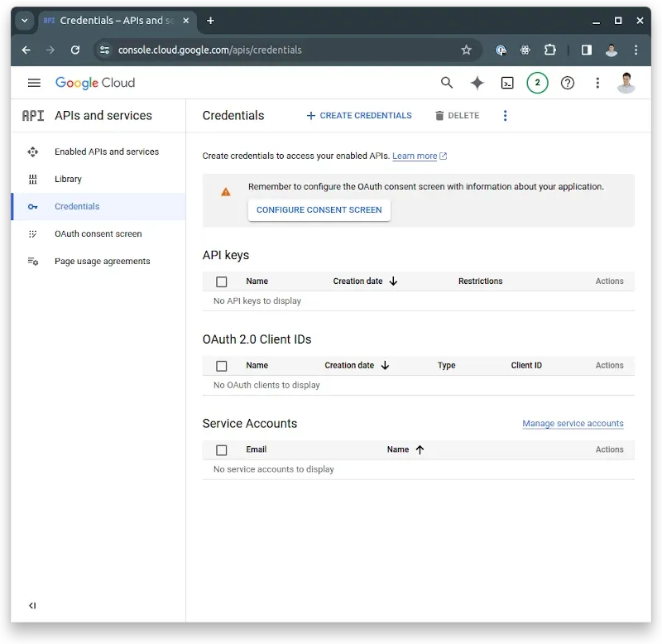Click the external link icon after Learn more
Screen dimensions: 662x644
click(443, 156)
